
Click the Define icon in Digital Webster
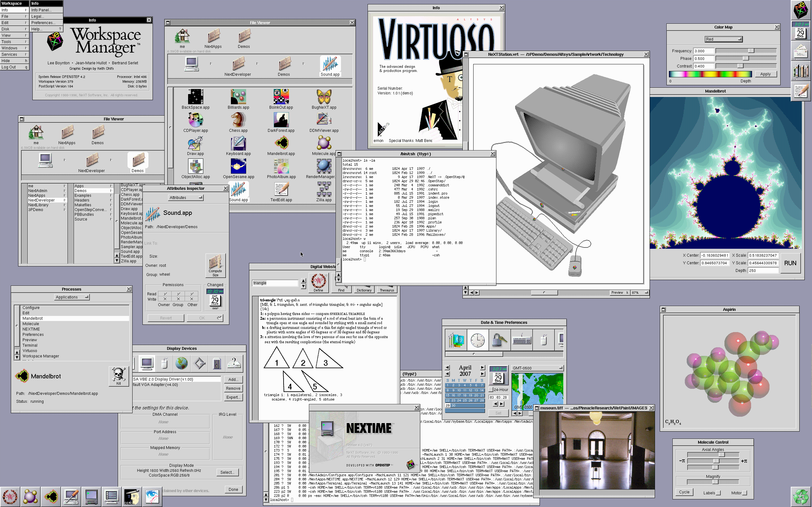[318, 281]
